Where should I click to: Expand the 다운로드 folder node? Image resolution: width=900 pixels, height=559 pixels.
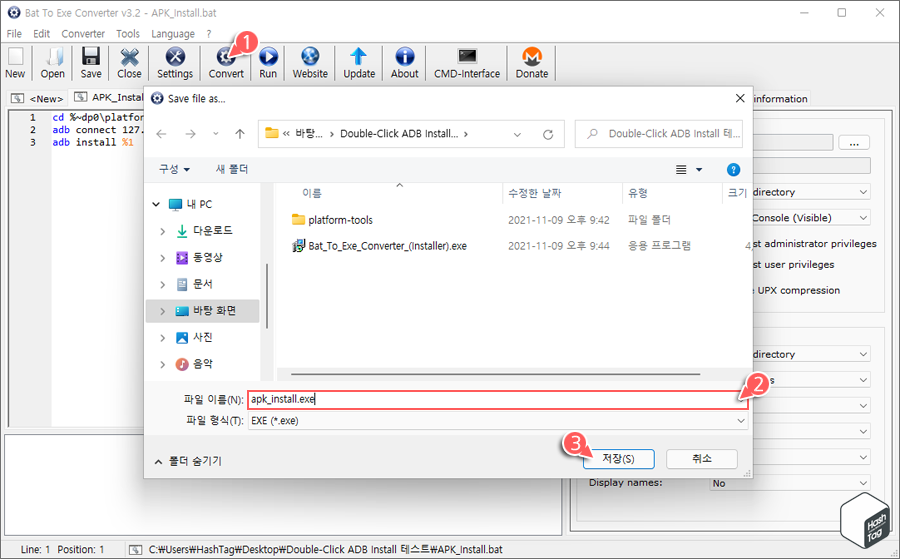coord(162,231)
